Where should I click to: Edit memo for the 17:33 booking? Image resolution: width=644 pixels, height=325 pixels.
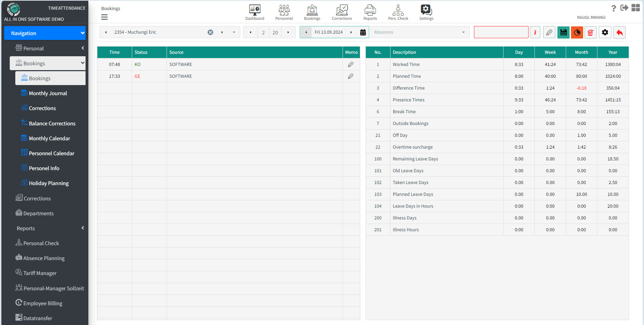[351, 76]
